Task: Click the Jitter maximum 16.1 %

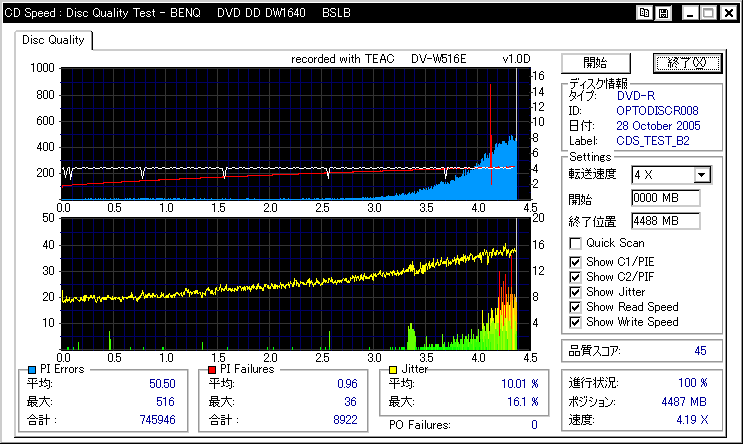Action: (523, 402)
